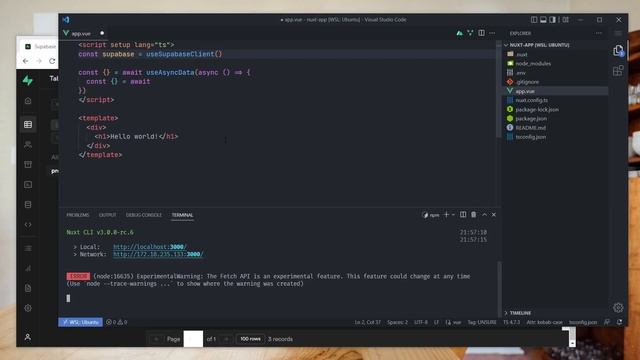Change file encoding UTF-8
The height and width of the screenshot is (360, 640).
[x=421, y=322]
